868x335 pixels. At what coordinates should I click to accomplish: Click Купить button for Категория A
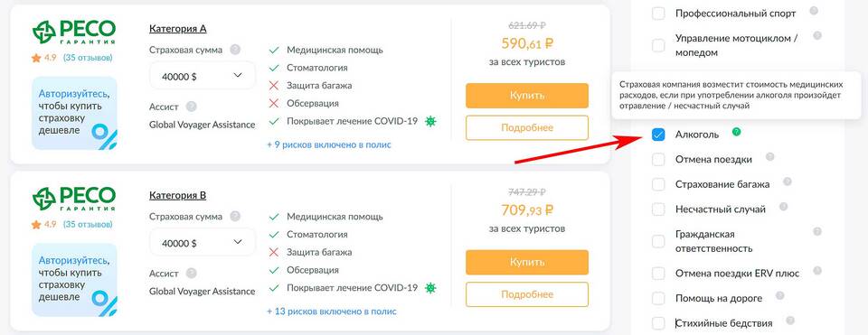coord(527,96)
